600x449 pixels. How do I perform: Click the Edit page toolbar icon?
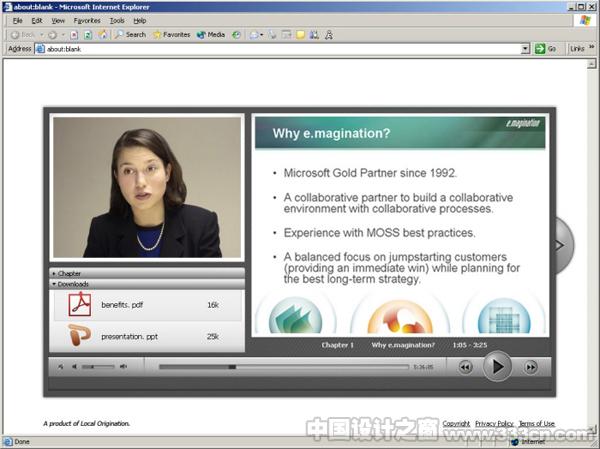pos(286,35)
